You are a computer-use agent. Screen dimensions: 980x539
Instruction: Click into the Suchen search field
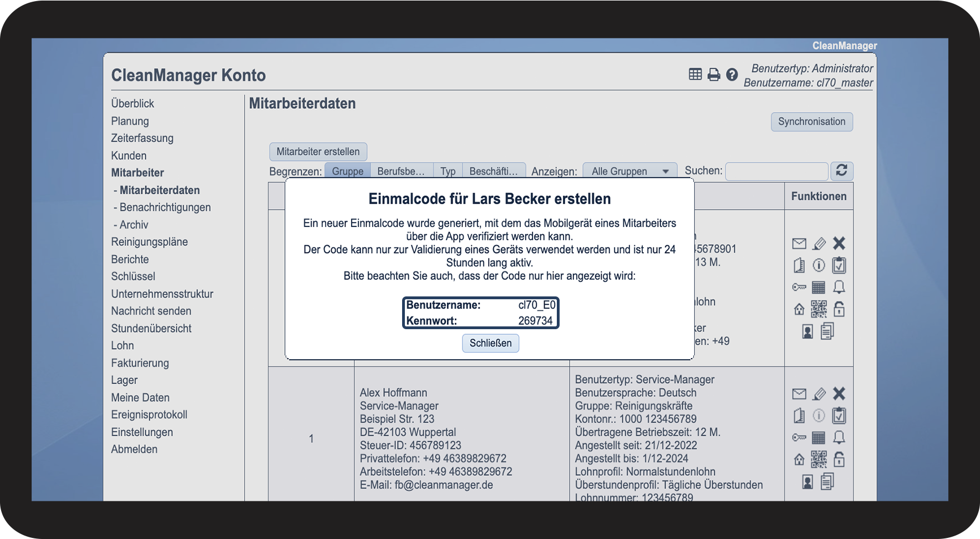click(776, 172)
